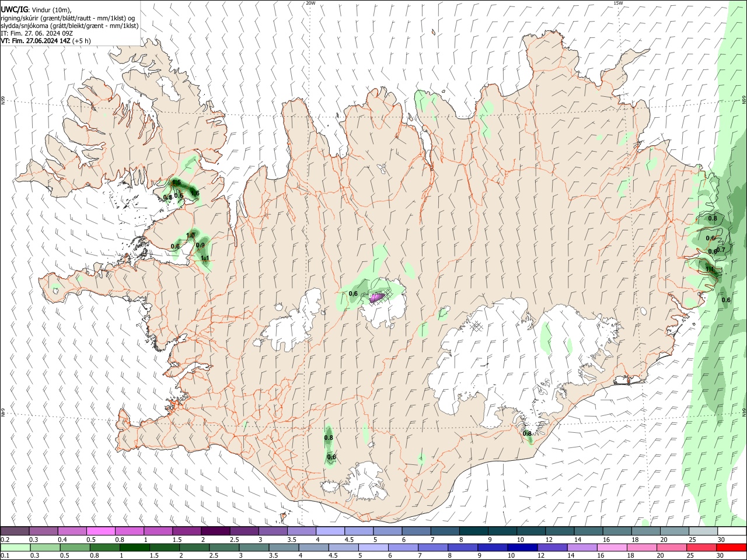Select the 'IT: Fim. 27. 06. 2024 09Z' line
The width and height of the screenshot is (747, 560).
pos(37,33)
